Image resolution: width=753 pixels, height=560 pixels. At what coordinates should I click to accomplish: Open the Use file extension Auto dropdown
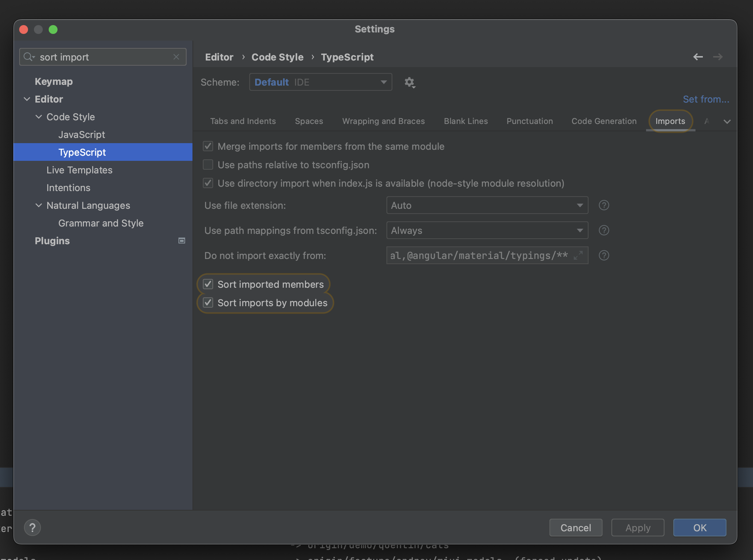click(x=487, y=205)
